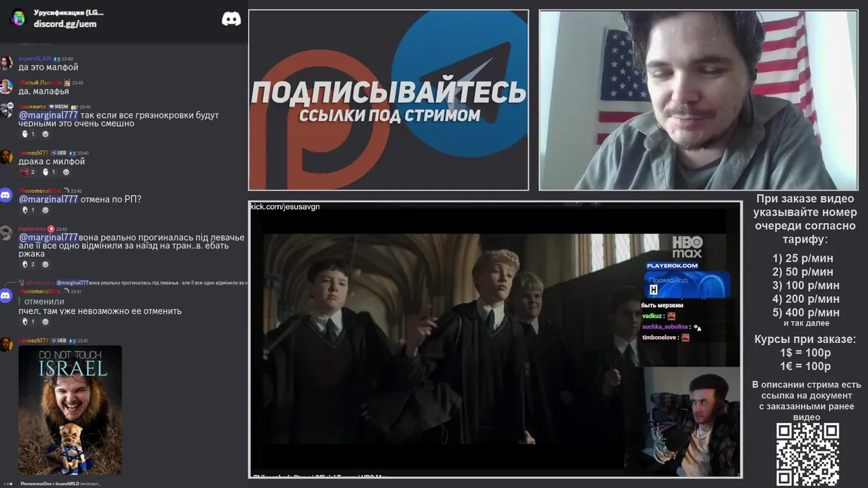This screenshot has height=488, width=868.
Task: Click the ПОДПИСЫВАЙТЕСЬ banner headline
Action: coord(389,92)
